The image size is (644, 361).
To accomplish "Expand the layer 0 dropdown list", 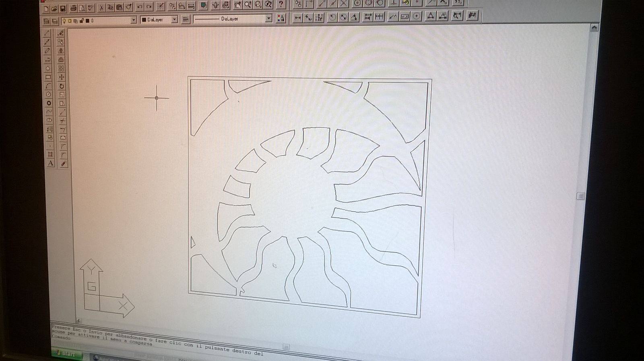I will pyautogui.click(x=134, y=20).
